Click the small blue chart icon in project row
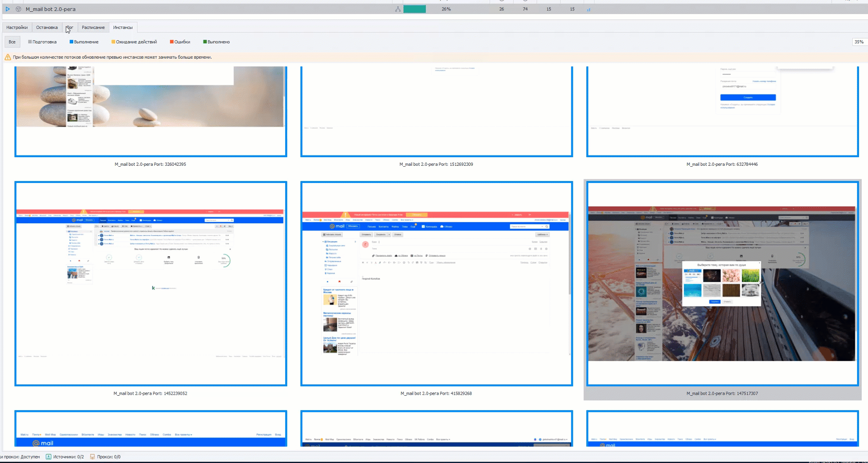This screenshot has width=868, height=463. click(x=589, y=9)
